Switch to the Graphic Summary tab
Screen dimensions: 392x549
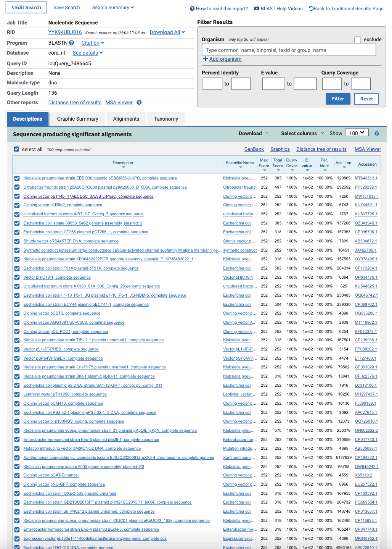[x=78, y=119]
